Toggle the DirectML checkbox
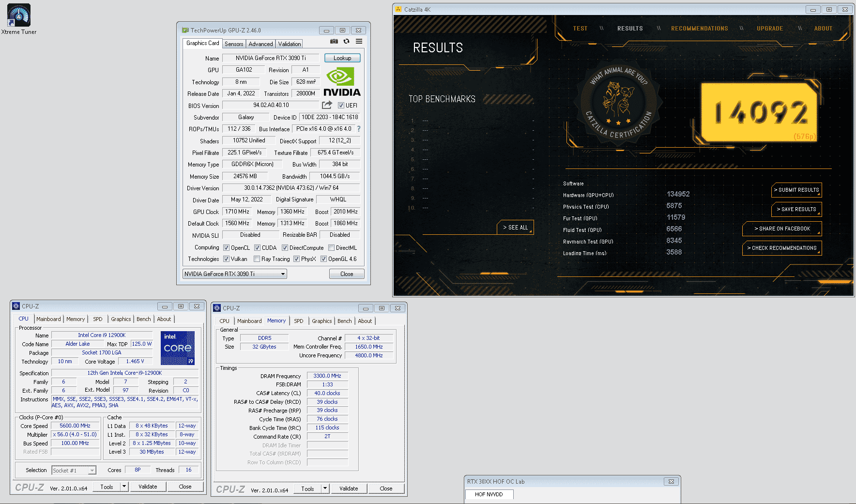 (332, 248)
